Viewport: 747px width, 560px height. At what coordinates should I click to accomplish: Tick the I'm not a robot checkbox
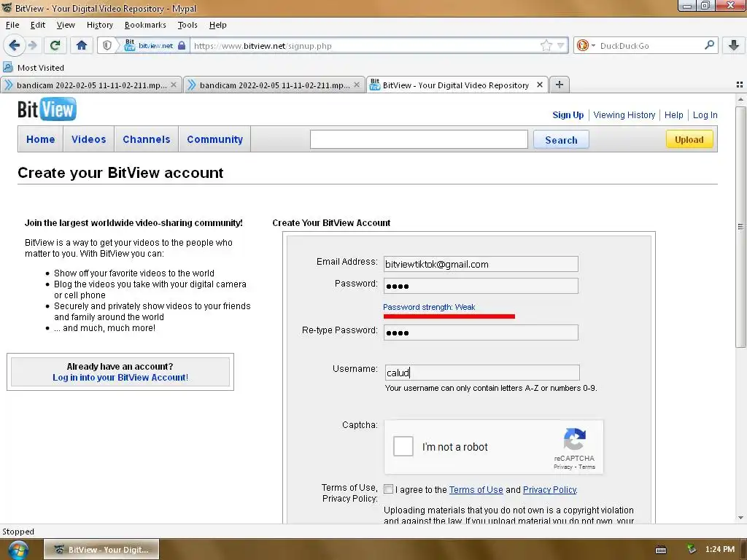(403, 447)
